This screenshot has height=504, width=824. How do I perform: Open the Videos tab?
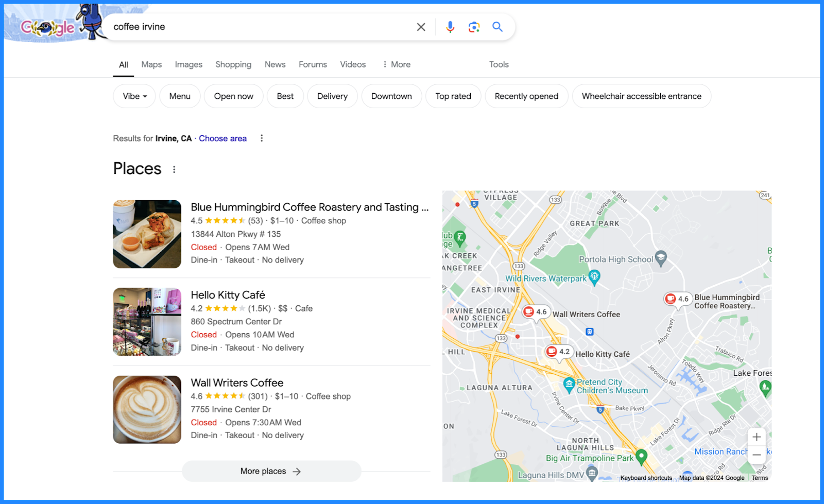tap(353, 64)
